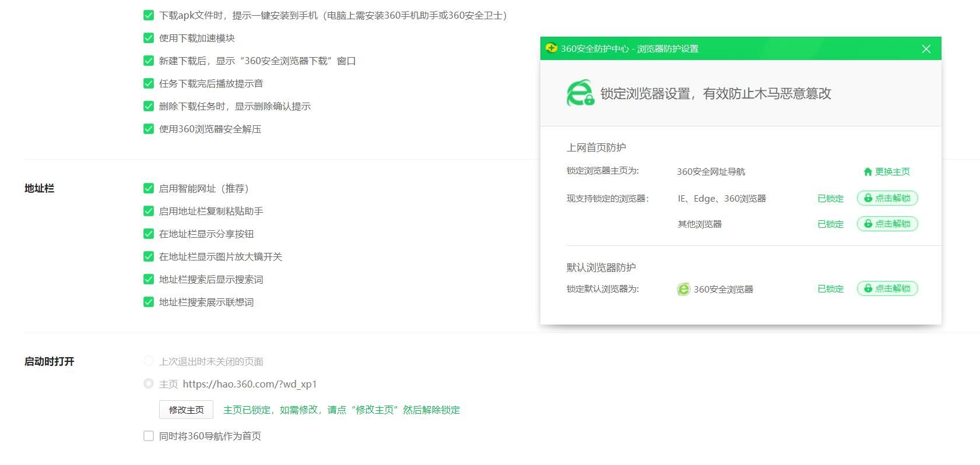
Task: Click the home icon beside 更换主页
Action: coord(867,172)
